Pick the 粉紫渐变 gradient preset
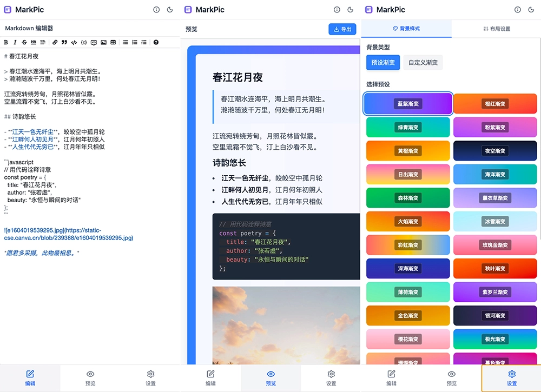The image size is (541, 392). tap(495, 127)
